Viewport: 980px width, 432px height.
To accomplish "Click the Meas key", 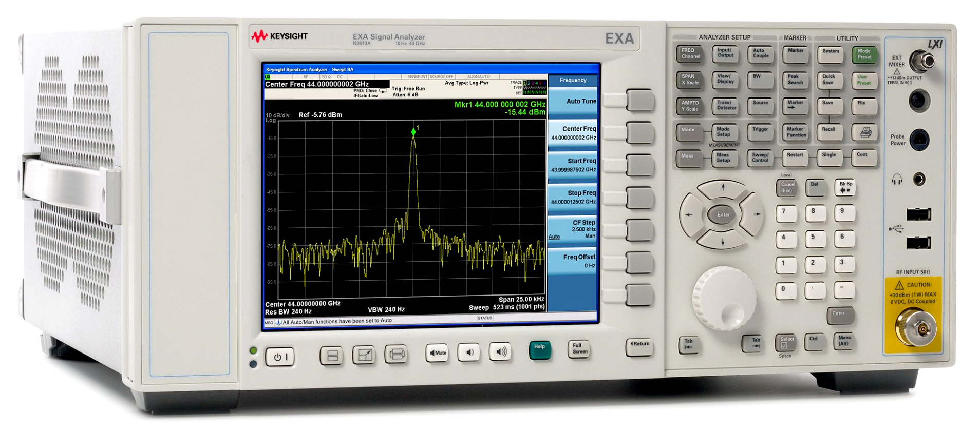I will click(689, 159).
